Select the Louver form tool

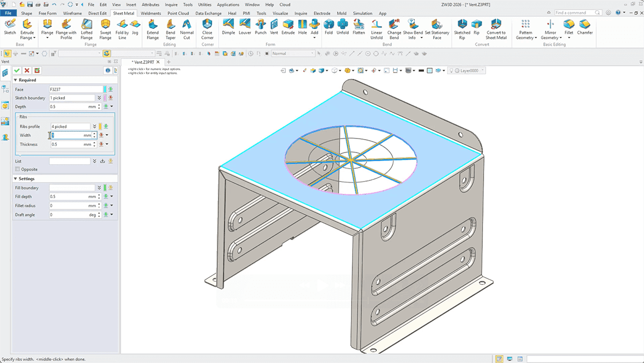coord(245,27)
